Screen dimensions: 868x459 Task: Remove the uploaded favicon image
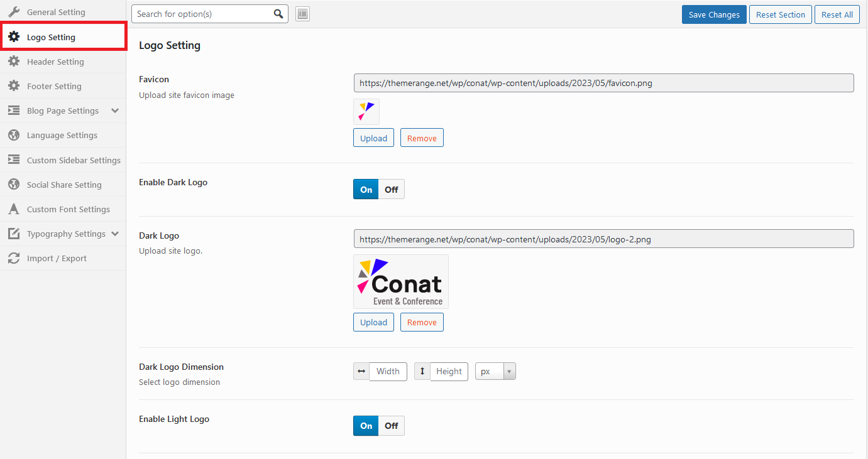pos(421,138)
